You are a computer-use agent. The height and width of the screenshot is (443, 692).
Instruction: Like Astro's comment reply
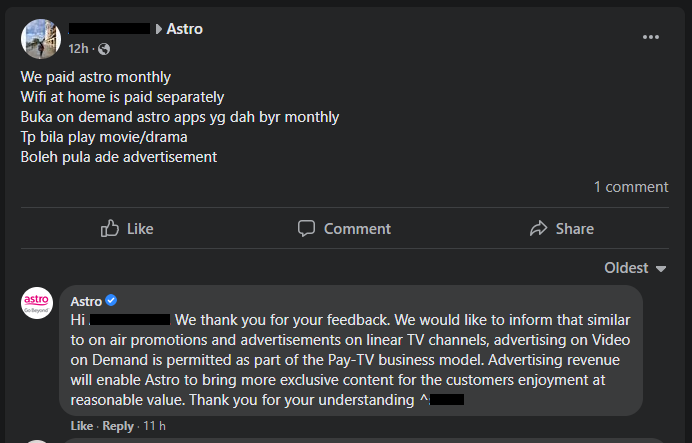point(82,426)
